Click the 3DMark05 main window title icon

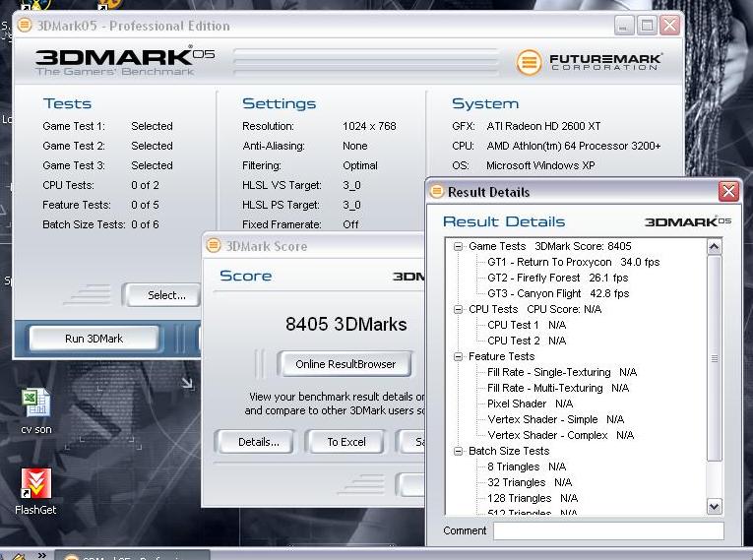point(25,25)
